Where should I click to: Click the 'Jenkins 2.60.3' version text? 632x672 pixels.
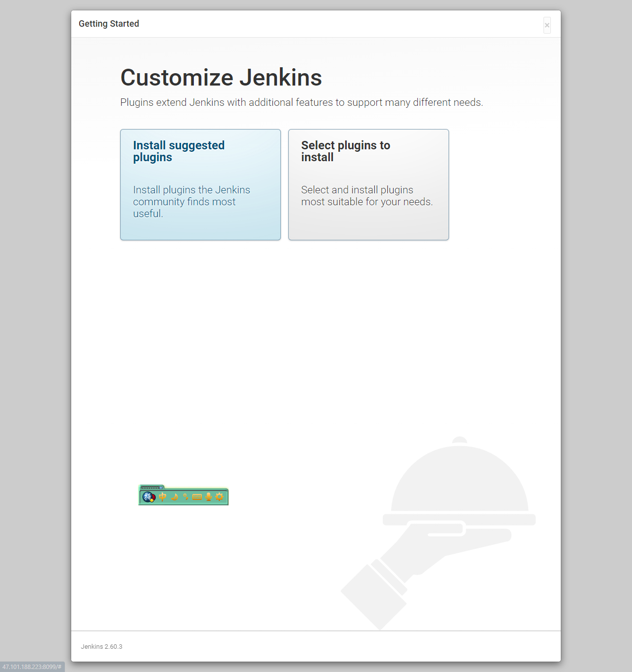[x=101, y=646]
